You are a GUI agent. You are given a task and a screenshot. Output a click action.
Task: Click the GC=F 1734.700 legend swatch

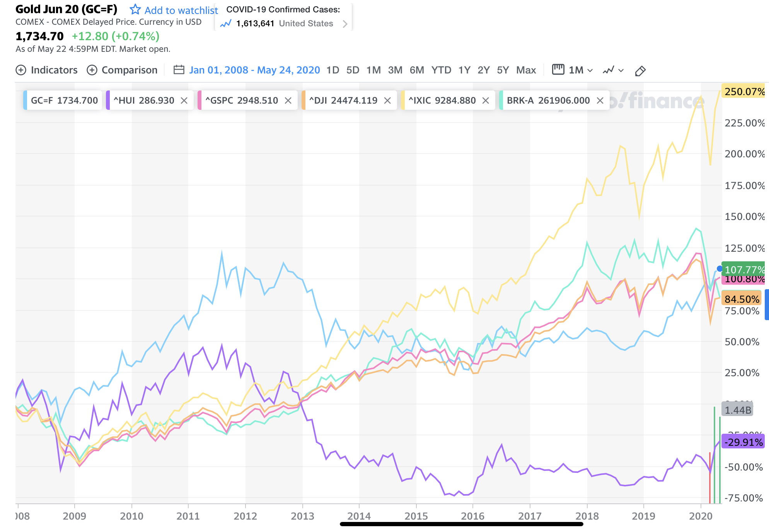tap(26, 101)
